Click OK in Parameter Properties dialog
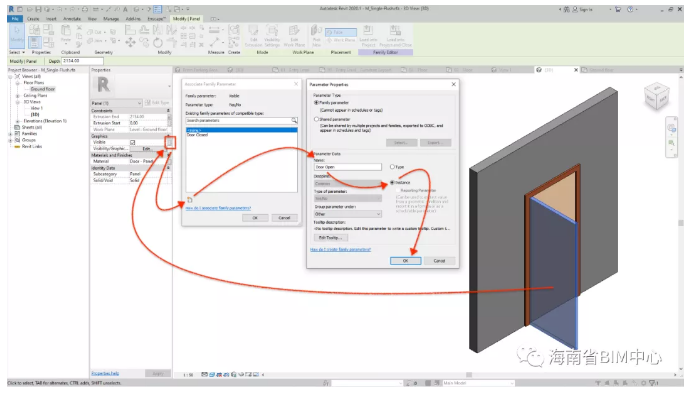This screenshot has height=393, width=691. click(405, 261)
